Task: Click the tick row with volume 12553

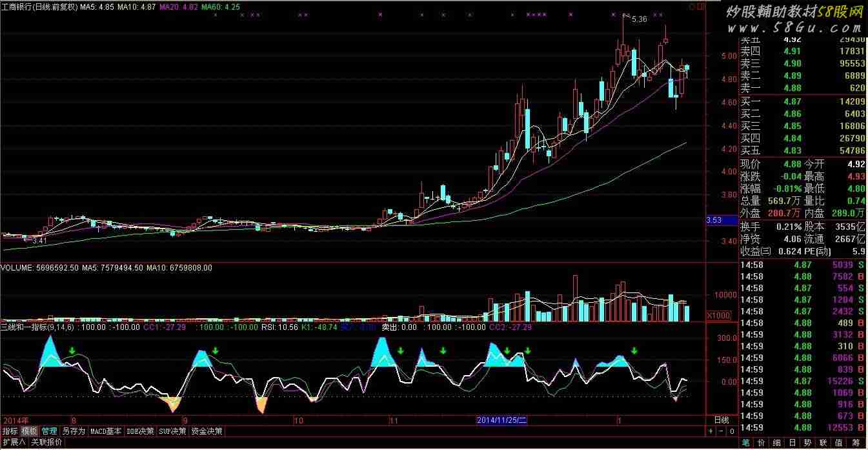Action: pyautogui.click(x=802, y=427)
